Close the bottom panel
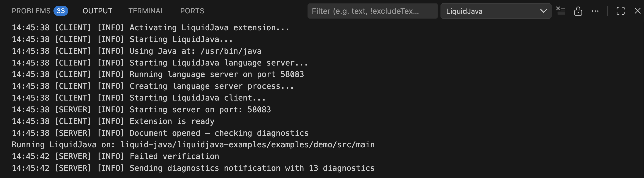 tap(637, 11)
